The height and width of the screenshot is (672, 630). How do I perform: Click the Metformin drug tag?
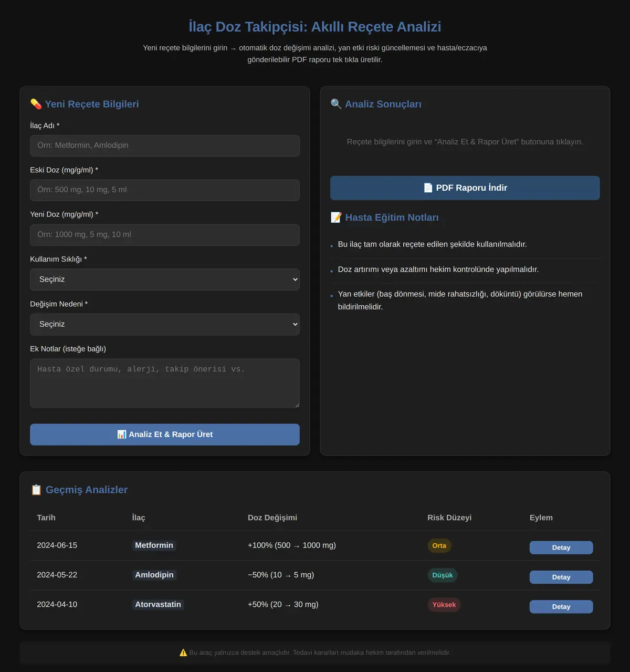[x=154, y=545]
